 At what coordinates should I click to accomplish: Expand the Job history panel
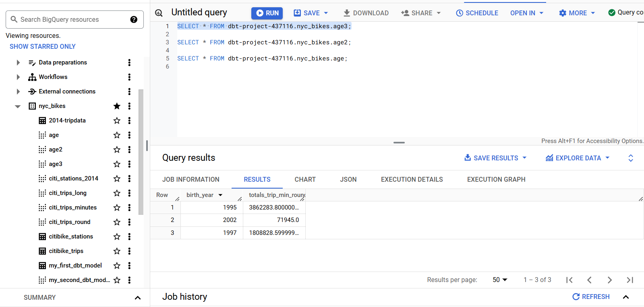pyautogui.click(x=626, y=297)
